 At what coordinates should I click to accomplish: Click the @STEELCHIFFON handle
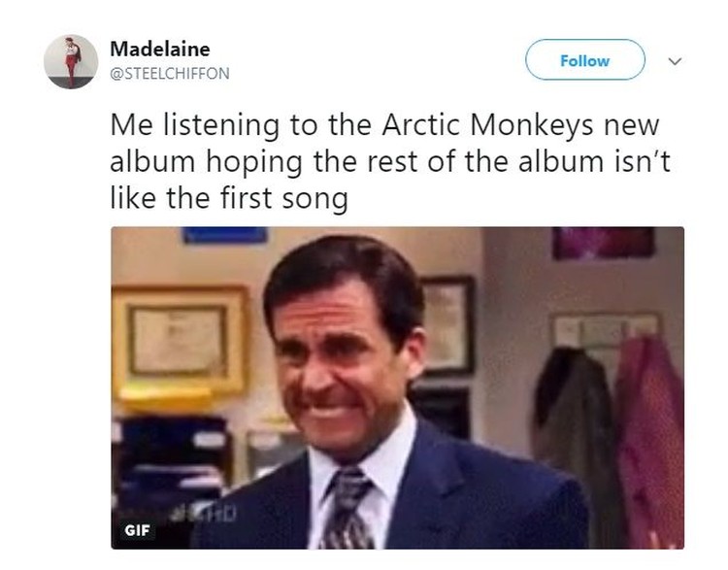click(x=170, y=74)
